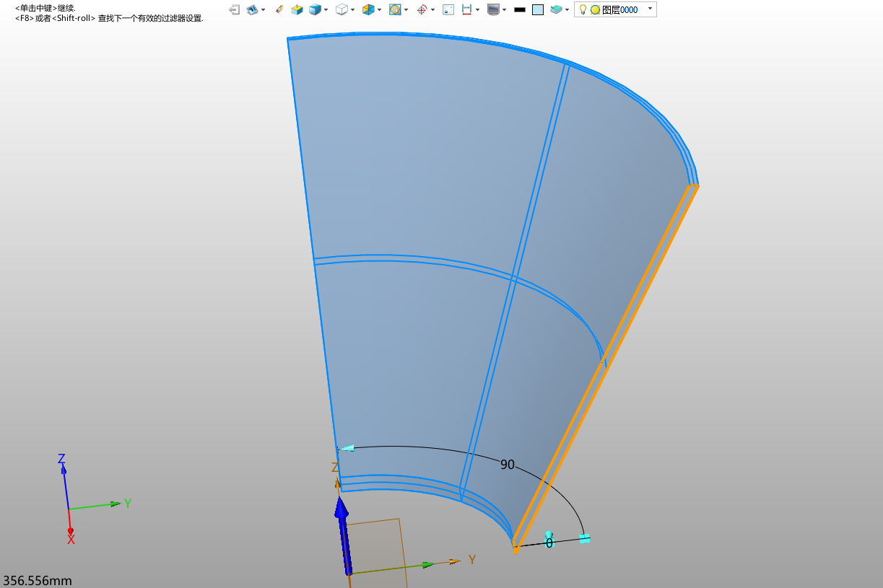Image resolution: width=883 pixels, height=588 pixels.
Task: Click the section view cube icon
Action: pos(368,10)
